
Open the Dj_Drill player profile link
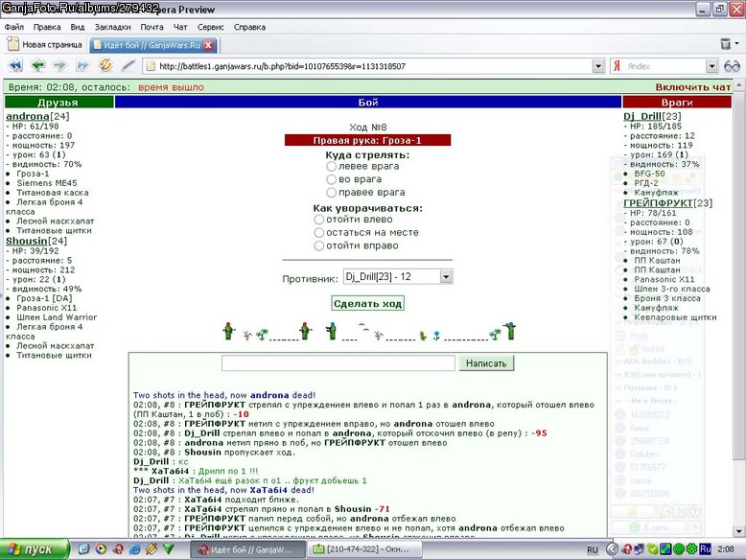(642, 116)
